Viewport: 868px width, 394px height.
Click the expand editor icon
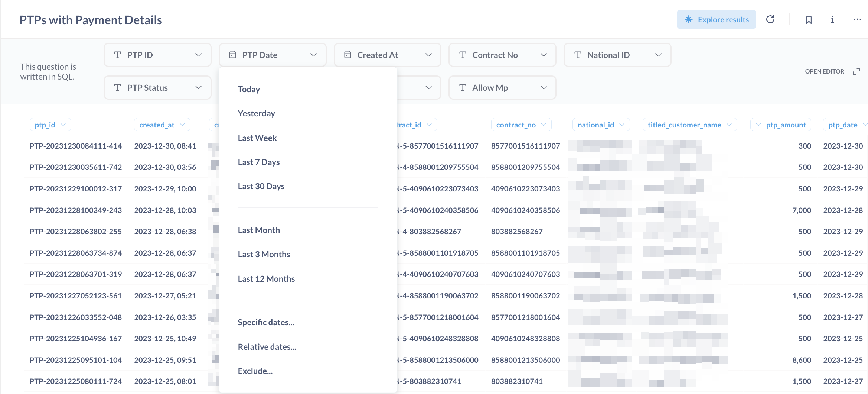point(856,71)
